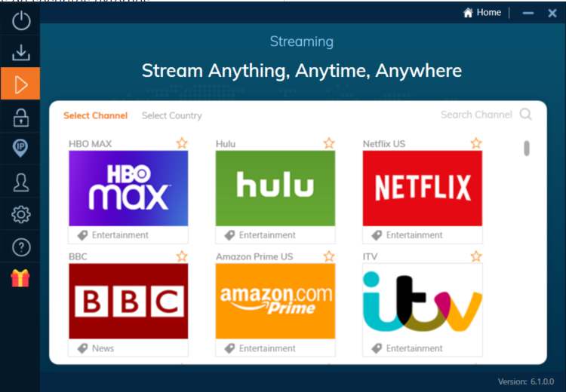Click the search magnifier icon
This screenshot has height=392, width=566.
coord(525,115)
